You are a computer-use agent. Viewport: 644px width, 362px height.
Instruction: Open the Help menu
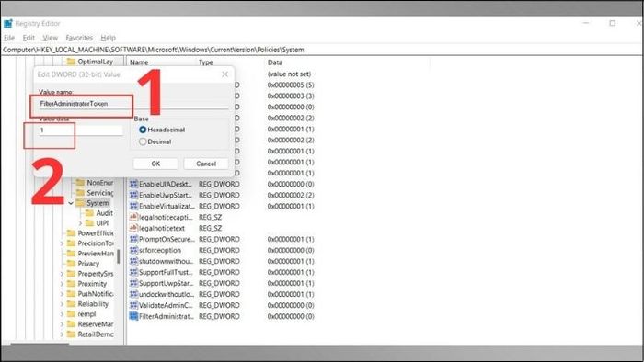pyautogui.click(x=108, y=38)
